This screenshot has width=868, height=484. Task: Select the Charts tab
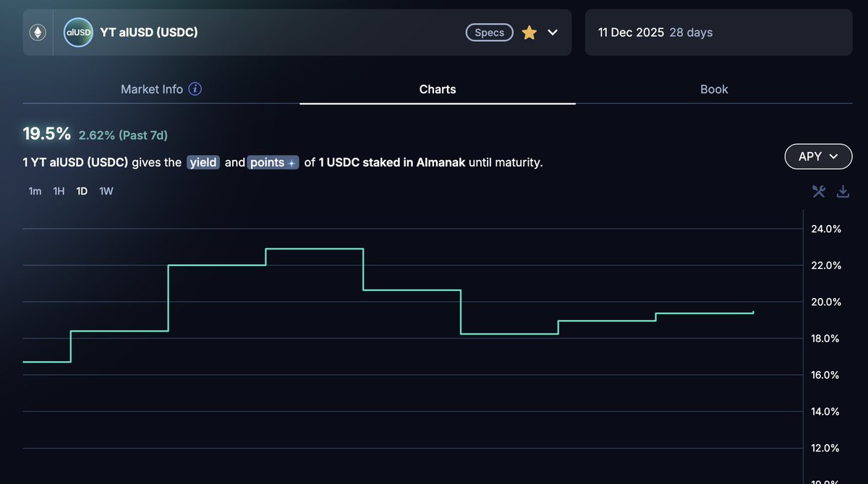[x=438, y=90]
